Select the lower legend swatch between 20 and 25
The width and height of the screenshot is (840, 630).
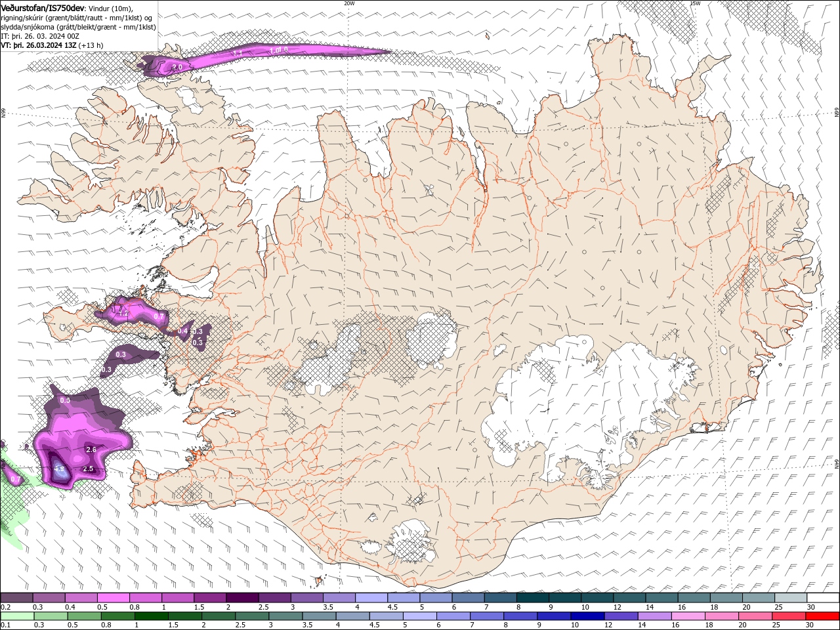755,616
